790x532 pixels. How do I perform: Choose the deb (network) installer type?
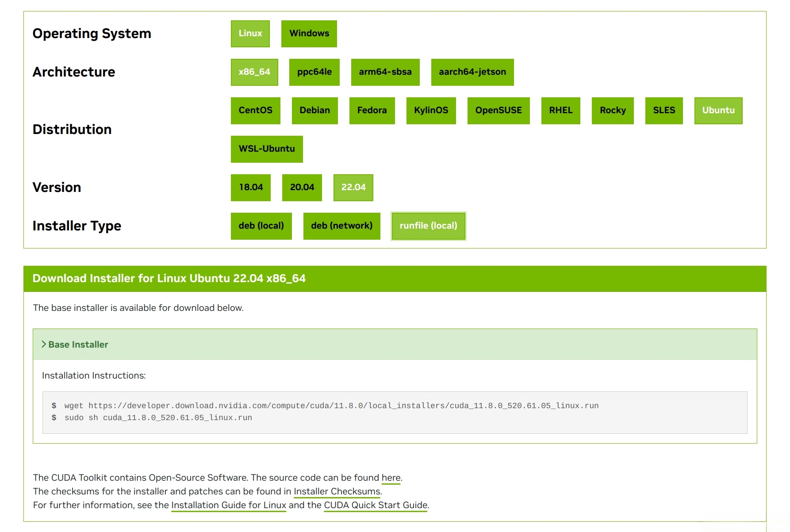341,226
